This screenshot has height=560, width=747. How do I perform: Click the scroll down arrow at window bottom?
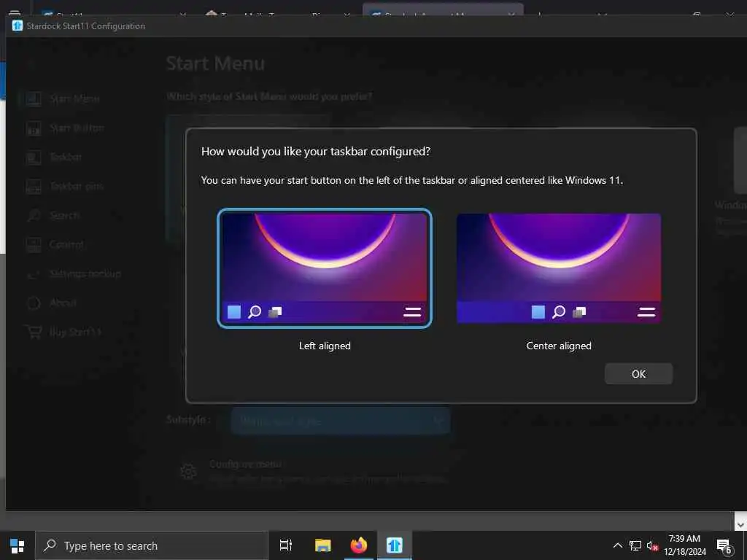tap(740, 524)
